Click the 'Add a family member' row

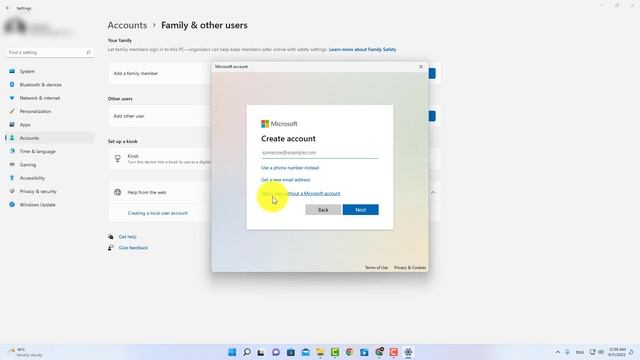274,73
